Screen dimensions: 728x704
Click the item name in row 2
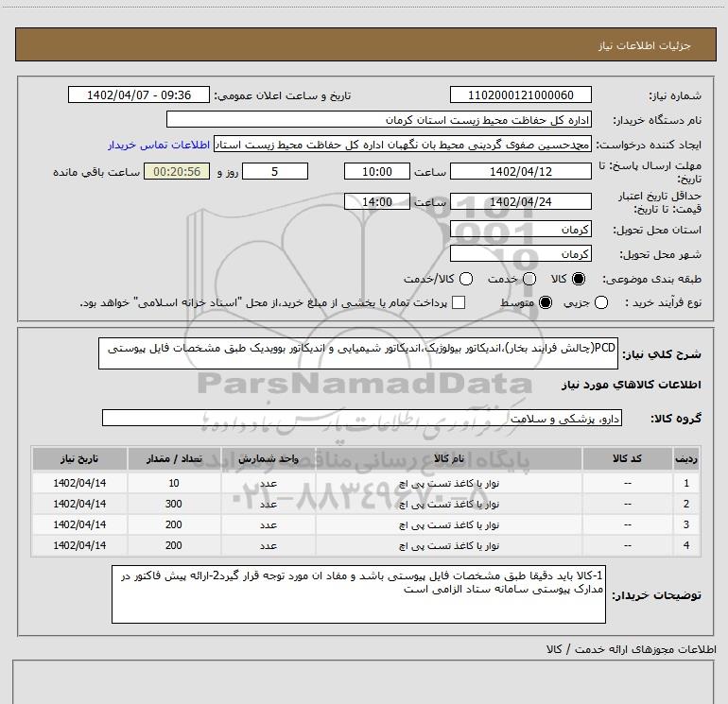pos(449,505)
